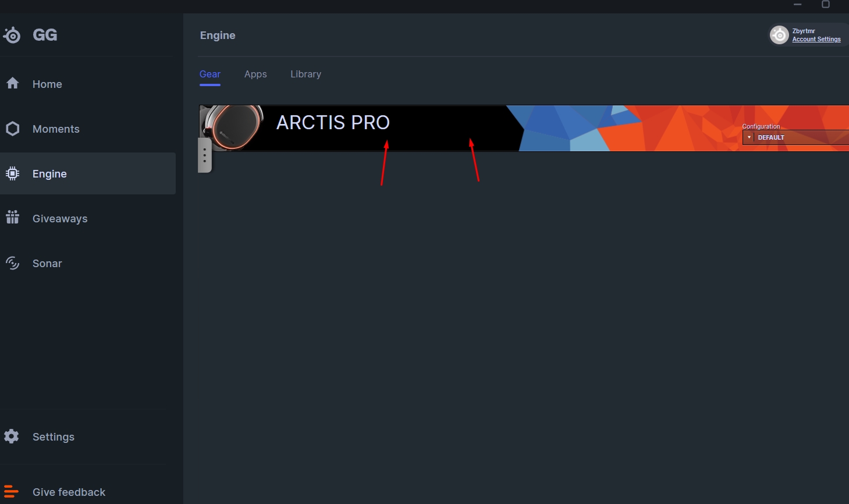Switch to the Apps tab

click(255, 74)
